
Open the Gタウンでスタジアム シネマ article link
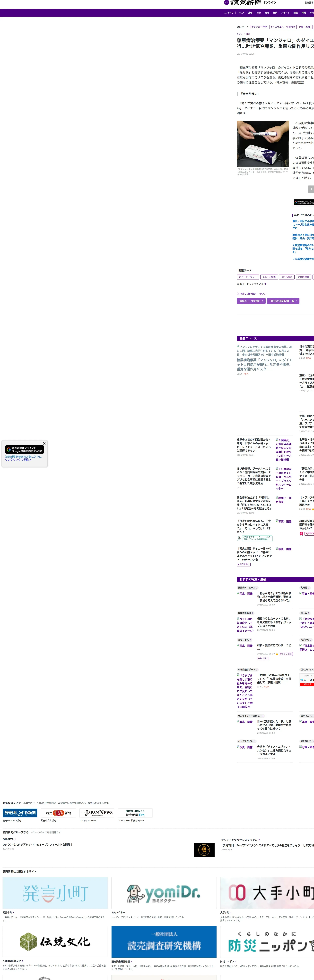(x=37, y=845)
